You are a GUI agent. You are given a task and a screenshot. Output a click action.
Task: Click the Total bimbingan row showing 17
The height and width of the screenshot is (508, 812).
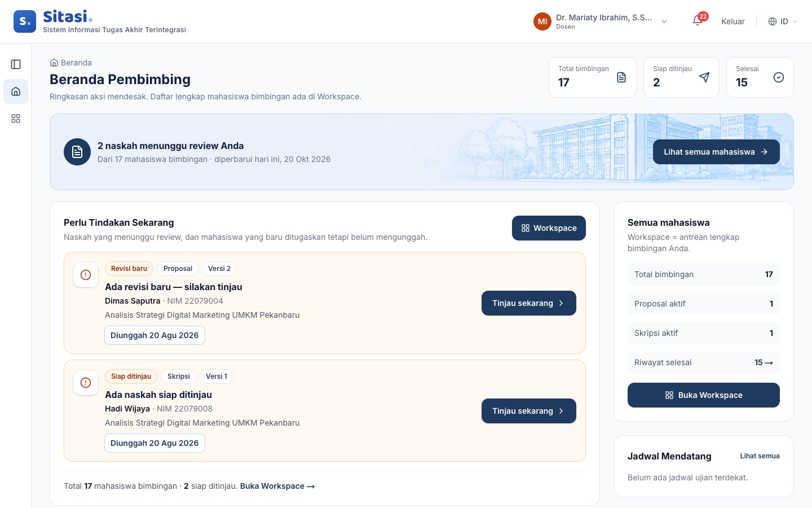click(x=704, y=274)
